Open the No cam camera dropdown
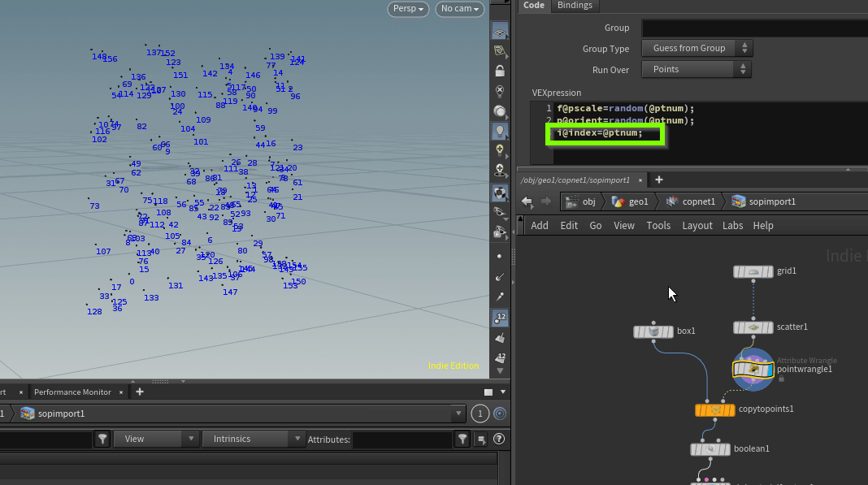The width and height of the screenshot is (868, 485). (x=460, y=9)
